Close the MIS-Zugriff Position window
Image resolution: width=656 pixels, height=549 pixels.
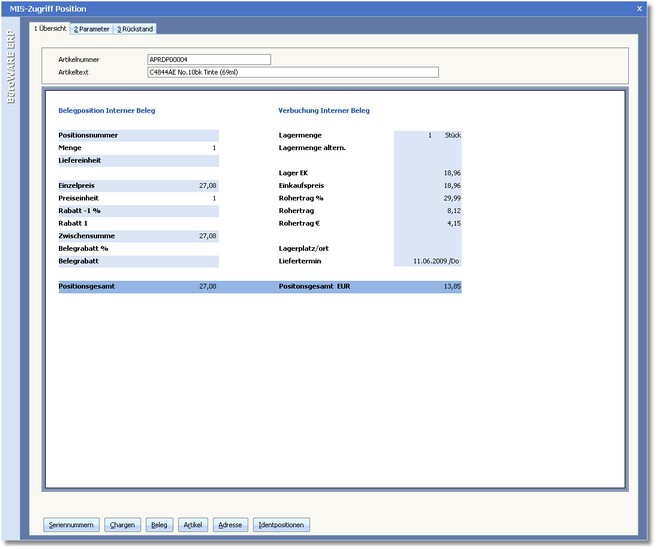639,8
